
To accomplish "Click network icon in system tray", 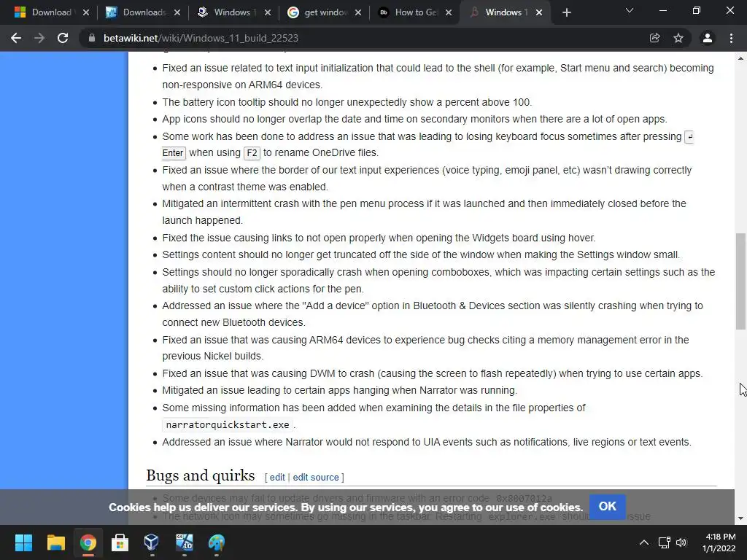I will coord(664,542).
